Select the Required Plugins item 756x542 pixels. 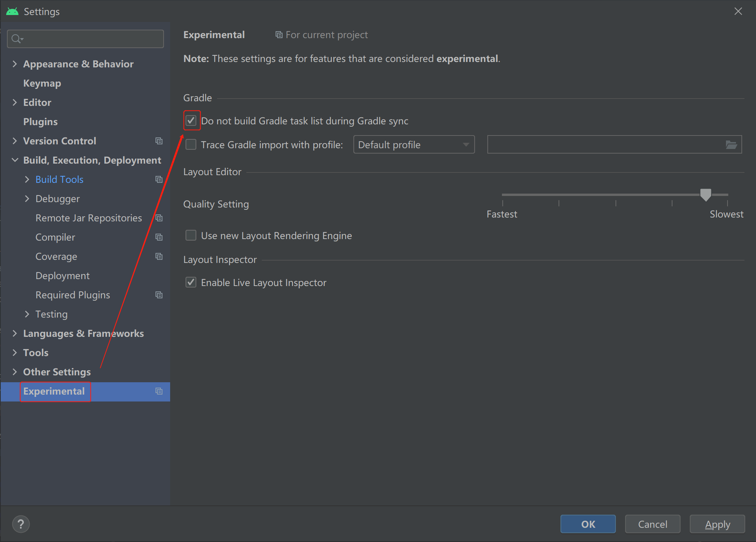click(x=73, y=295)
